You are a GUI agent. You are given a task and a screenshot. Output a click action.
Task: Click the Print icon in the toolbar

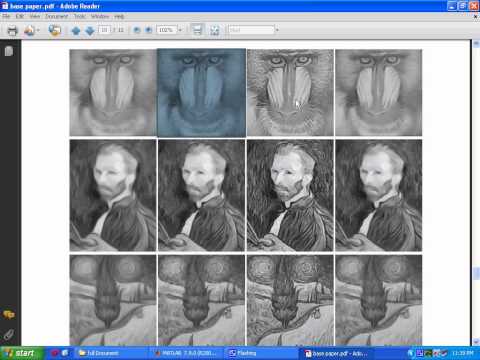point(12,30)
